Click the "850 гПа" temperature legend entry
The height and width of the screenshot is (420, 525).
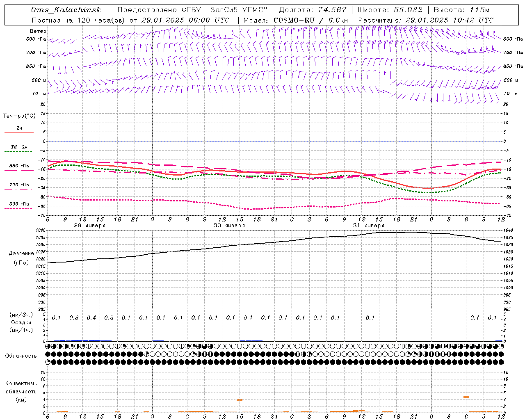click(19, 166)
